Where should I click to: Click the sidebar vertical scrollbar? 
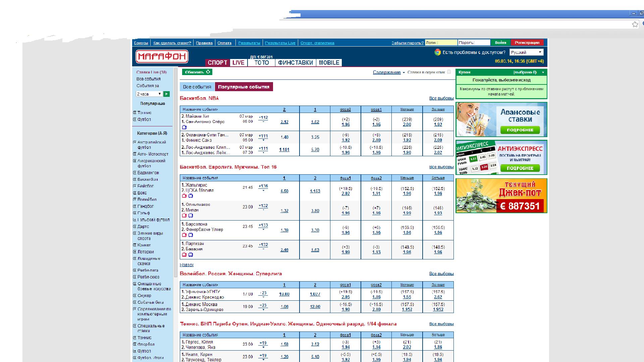176,172
